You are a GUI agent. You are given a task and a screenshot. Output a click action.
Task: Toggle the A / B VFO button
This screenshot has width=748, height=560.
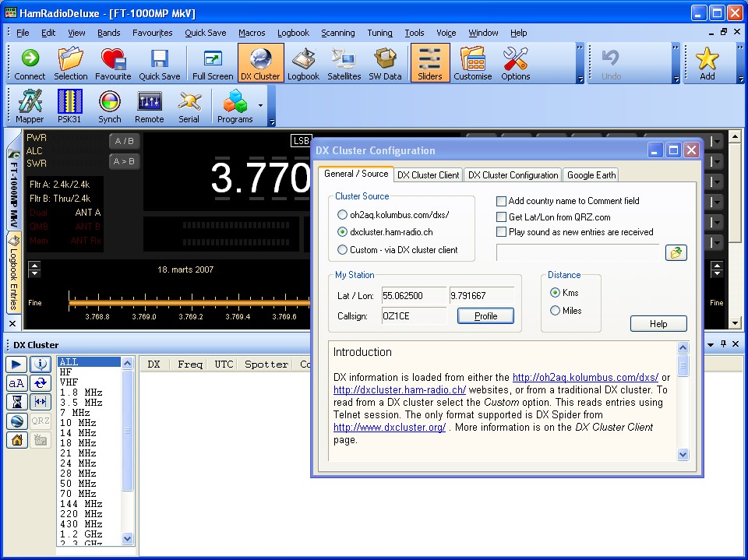click(125, 141)
